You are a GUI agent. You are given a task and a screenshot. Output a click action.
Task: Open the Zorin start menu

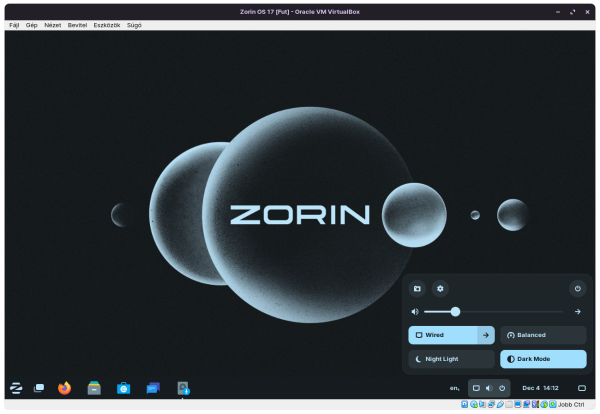[x=16, y=388]
